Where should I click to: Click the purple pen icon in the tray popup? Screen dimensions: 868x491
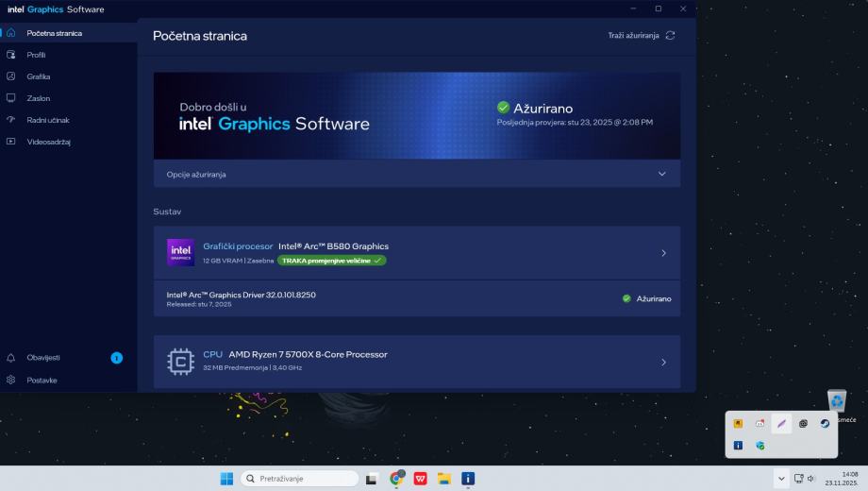click(781, 423)
